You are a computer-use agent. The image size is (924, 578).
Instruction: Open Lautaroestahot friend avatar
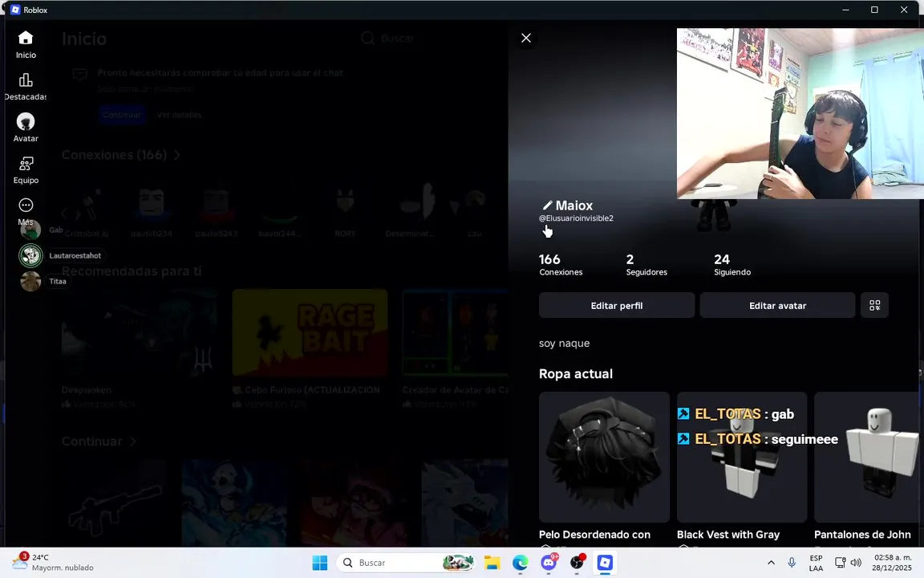tap(30, 255)
